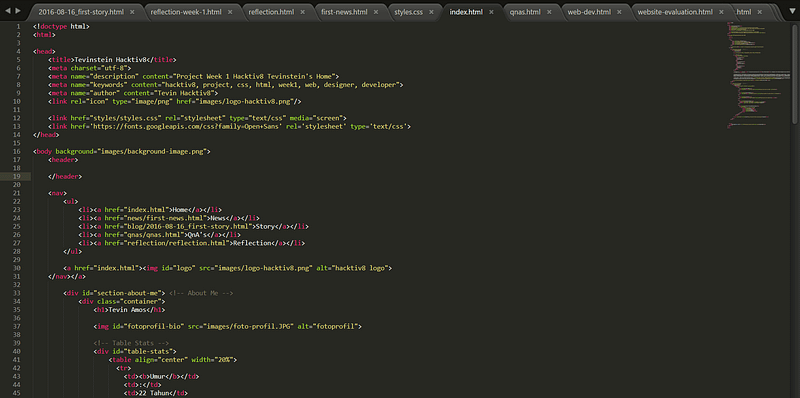This screenshot has height=398, width=800.
Task: Close the index.html tab
Action: 492,12
